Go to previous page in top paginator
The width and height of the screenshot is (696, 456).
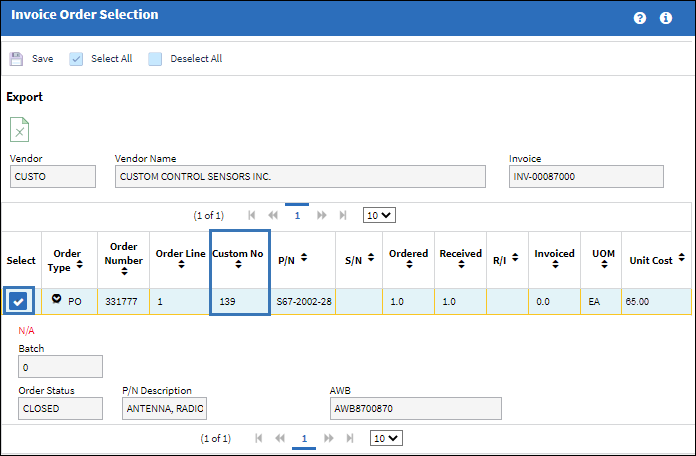tap(273, 215)
